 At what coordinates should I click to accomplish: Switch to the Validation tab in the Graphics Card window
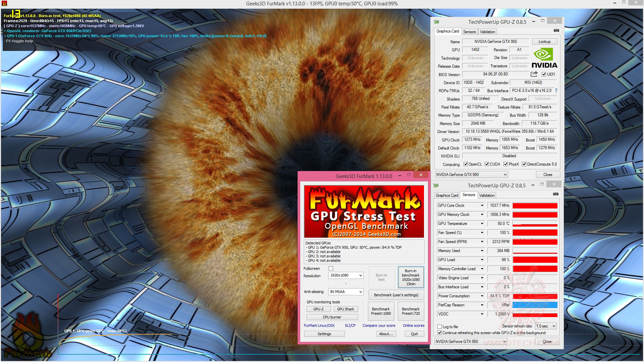(487, 32)
